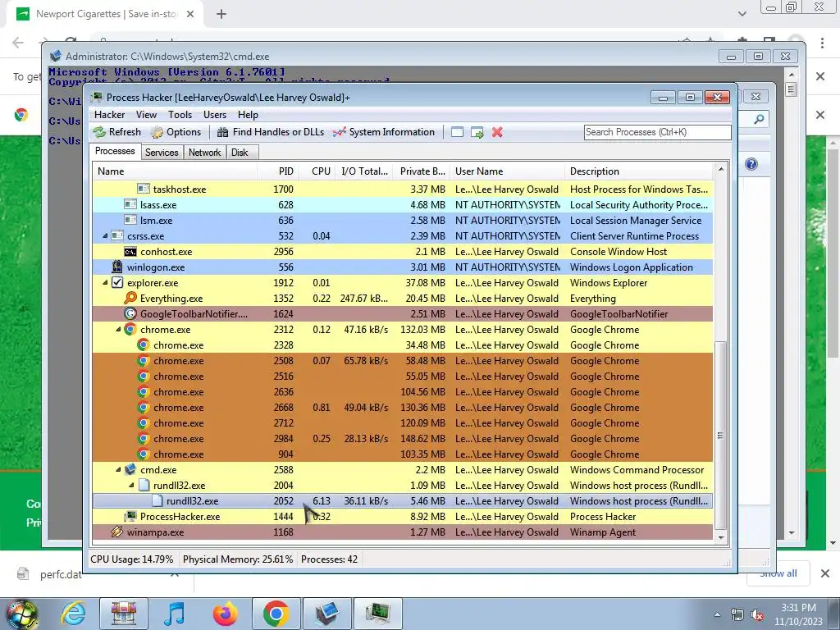Viewport: 840px width, 630px height.
Task: Sort by the Name column header
Action: [175, 171]
